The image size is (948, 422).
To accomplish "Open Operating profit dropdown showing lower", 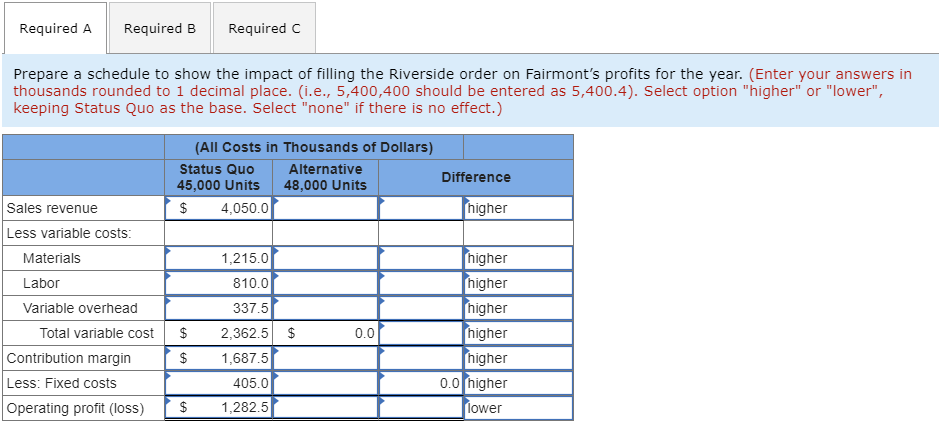I will [x=518, y=408].
